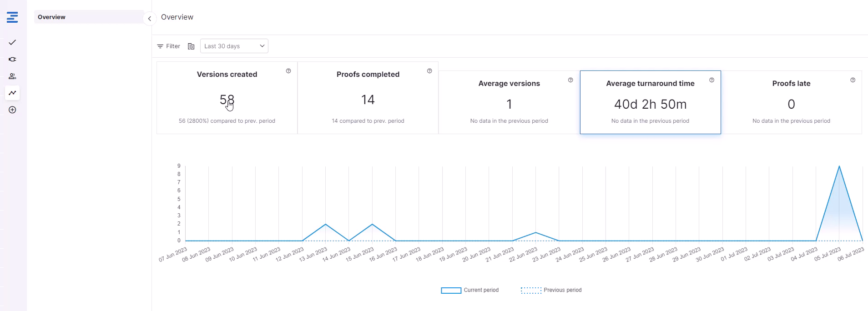This screenshot has width=868, height=311.
Task: Open the checkmark proofs icon in sidebar
Action: pos(12,42)
